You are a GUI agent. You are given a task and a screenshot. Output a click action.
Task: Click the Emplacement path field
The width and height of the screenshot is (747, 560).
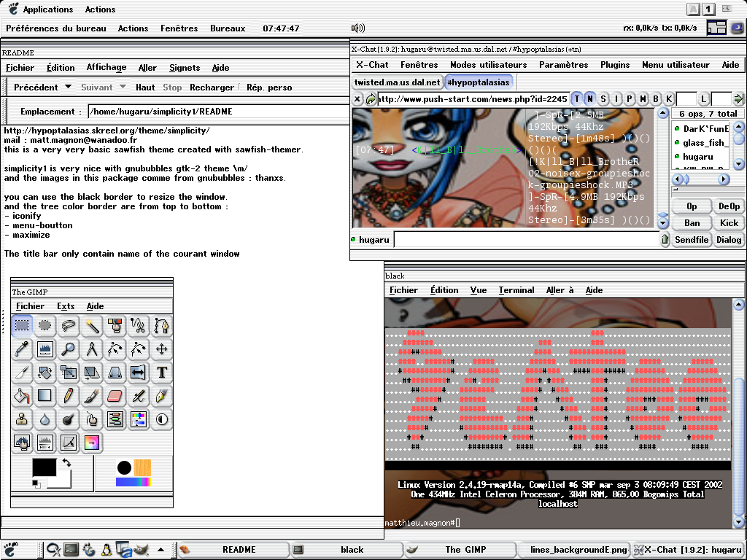[219, 112]
